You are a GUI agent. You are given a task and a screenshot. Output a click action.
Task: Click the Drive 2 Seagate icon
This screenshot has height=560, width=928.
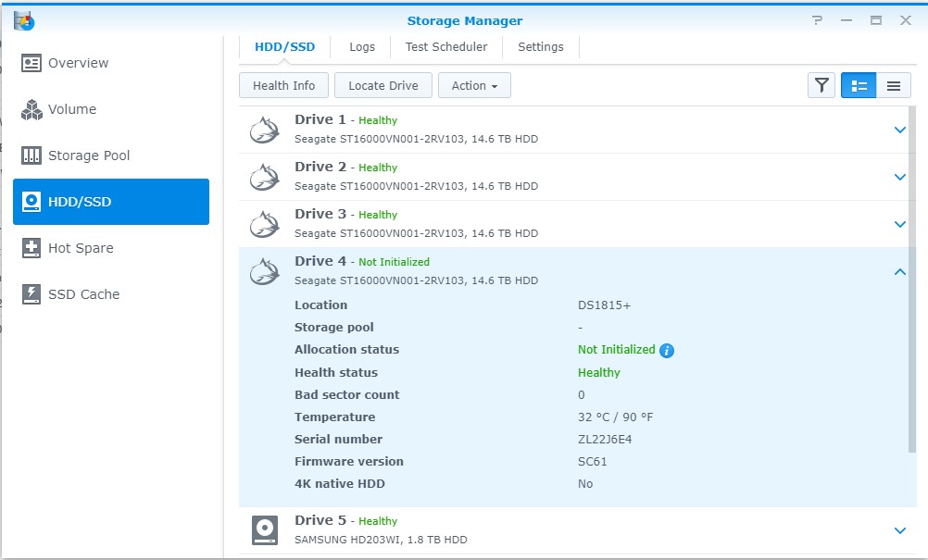pyautogui.click(x=264, y=178)
